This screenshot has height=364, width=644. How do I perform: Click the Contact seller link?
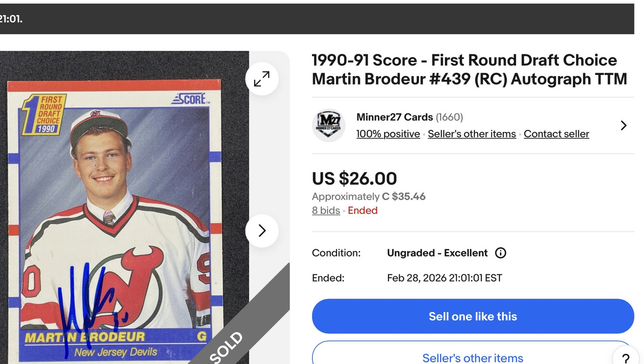[556, 134]
